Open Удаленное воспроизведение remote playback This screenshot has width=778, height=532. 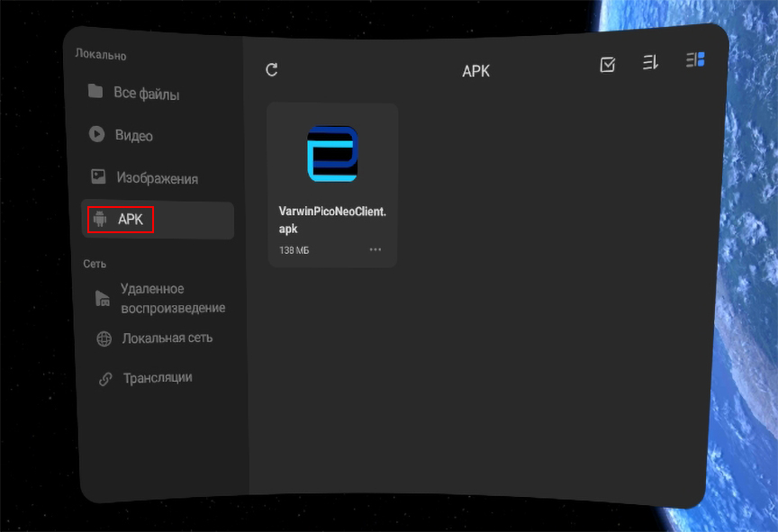tap(173, 298)
